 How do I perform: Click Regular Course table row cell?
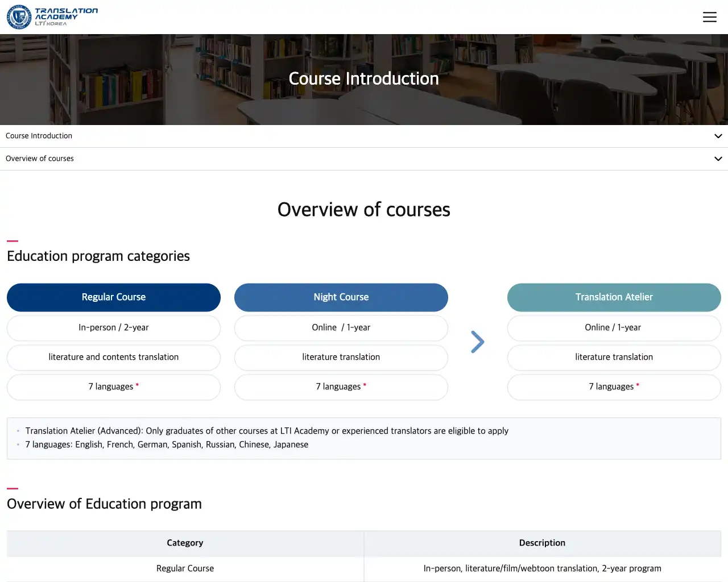[x=185, y=568]
